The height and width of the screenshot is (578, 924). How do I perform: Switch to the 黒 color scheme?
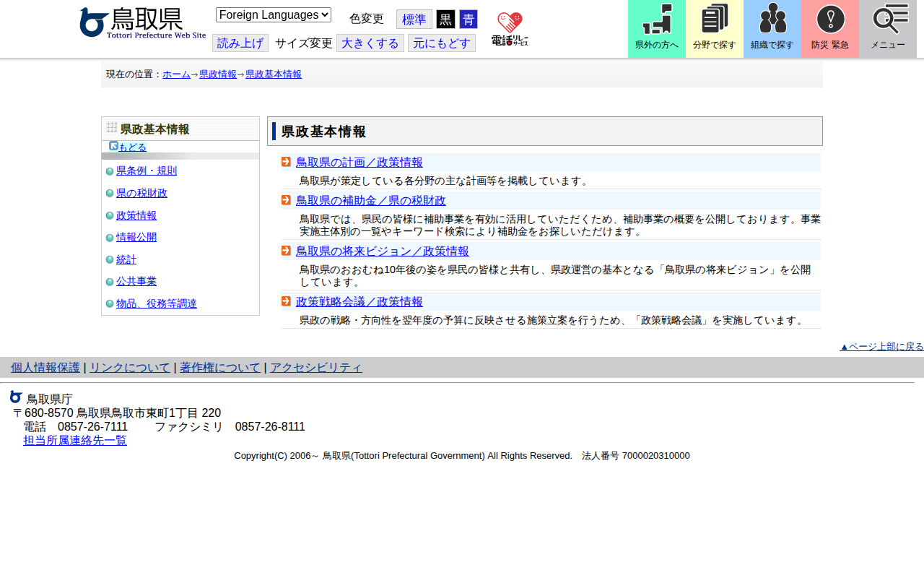[x=445, y=20]
